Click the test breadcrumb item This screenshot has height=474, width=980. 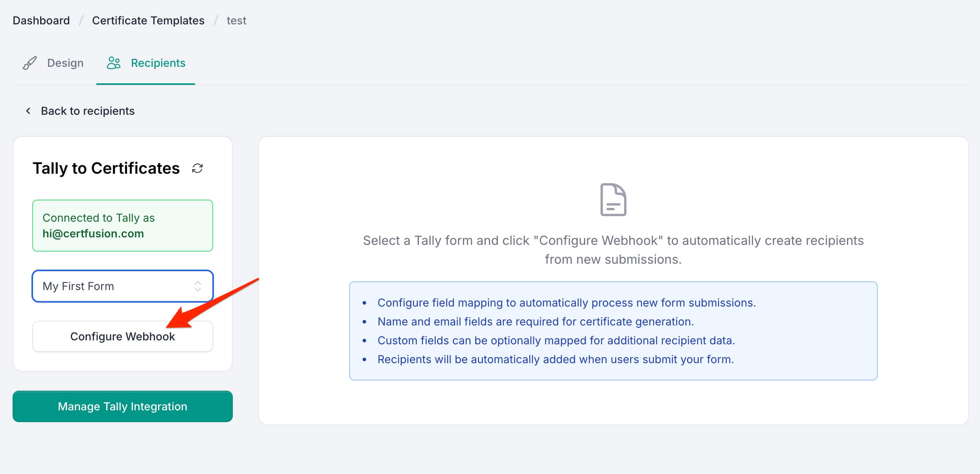coord(236,20)
